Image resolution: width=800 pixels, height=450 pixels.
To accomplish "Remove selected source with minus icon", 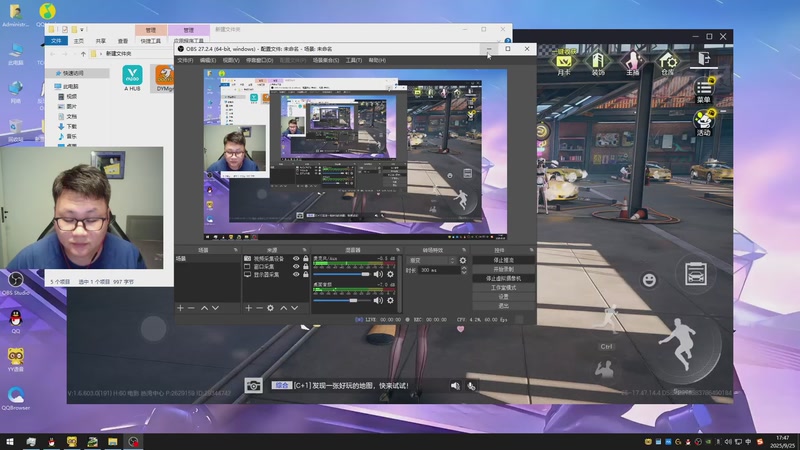I will [x=259, y=308].
